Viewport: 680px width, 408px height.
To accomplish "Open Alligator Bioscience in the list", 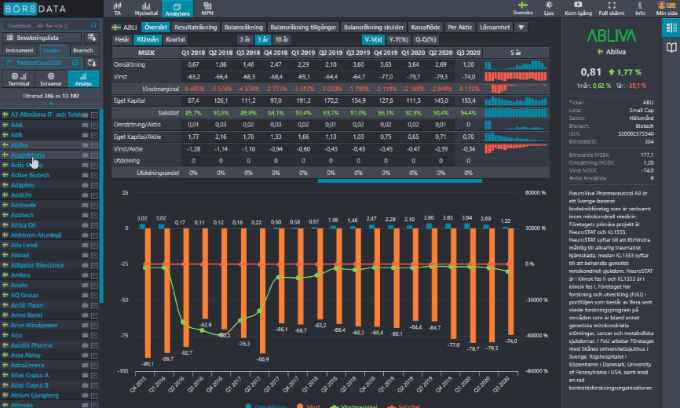I will (37, 265).
